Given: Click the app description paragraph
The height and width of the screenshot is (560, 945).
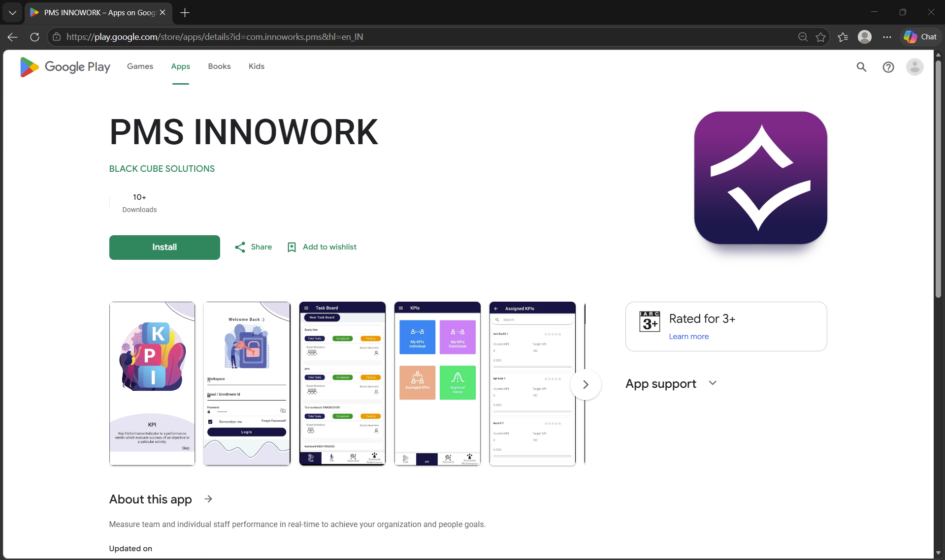Looking at the screenshot, I should pyautogui.click(x=297, y=525).
